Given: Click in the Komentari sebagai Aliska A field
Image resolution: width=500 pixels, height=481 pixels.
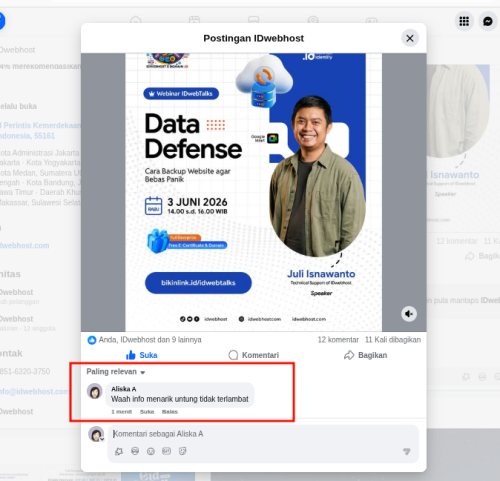Looking at the screenshot, I should click(x=263, y=434).
